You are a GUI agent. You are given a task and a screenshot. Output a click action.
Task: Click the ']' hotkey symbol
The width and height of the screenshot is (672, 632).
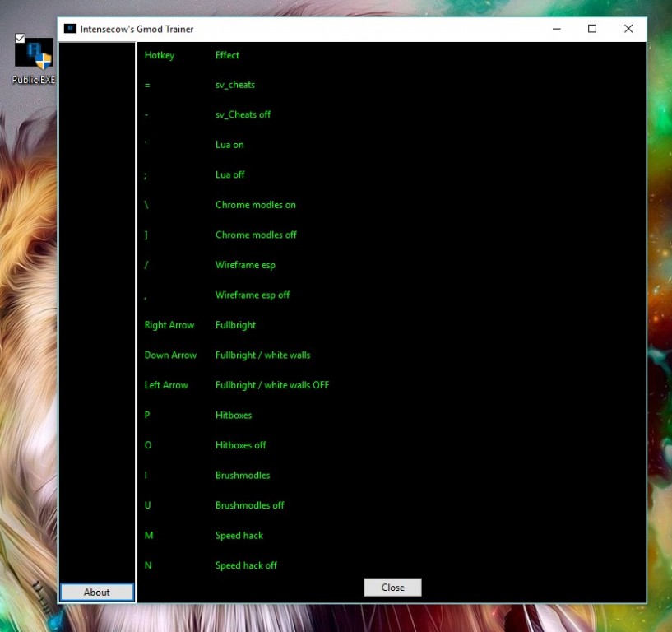click(146, 235)
